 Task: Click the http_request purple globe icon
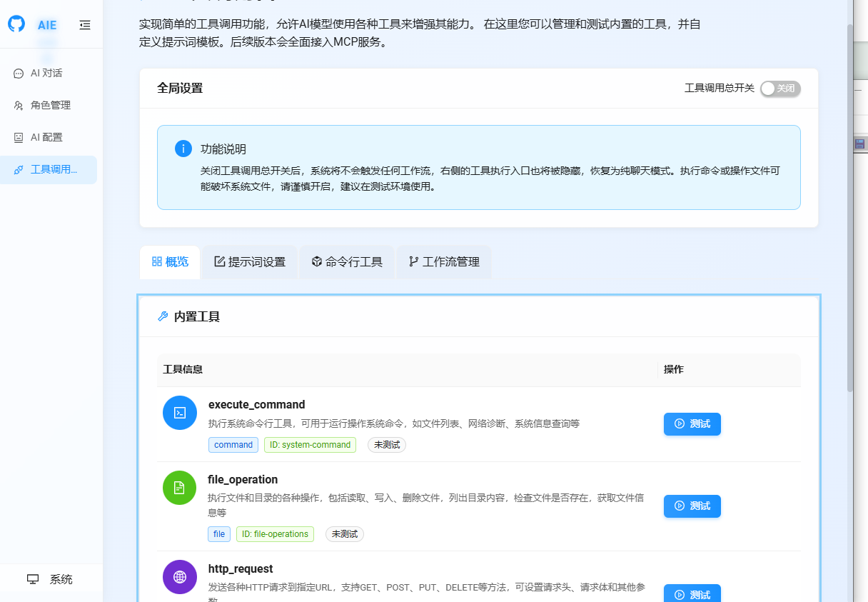click(x=180, y=577)
